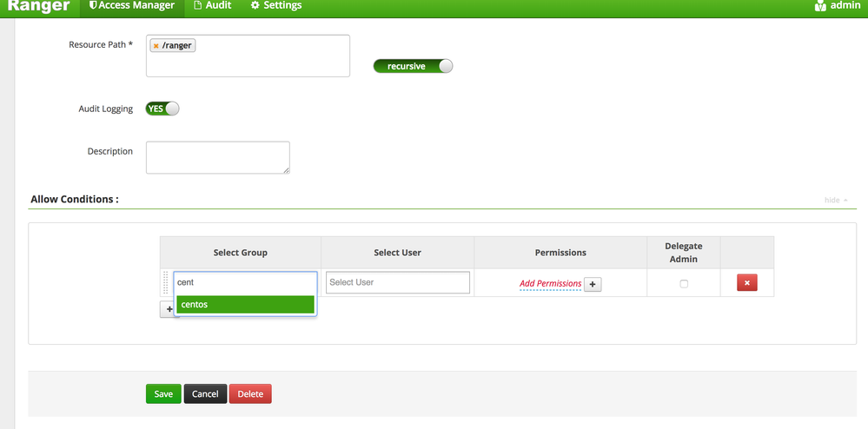Click inside the Resource Path box
Image resolution: width=868 pixels, height=429 pixels.
click(x=248, y=56)
